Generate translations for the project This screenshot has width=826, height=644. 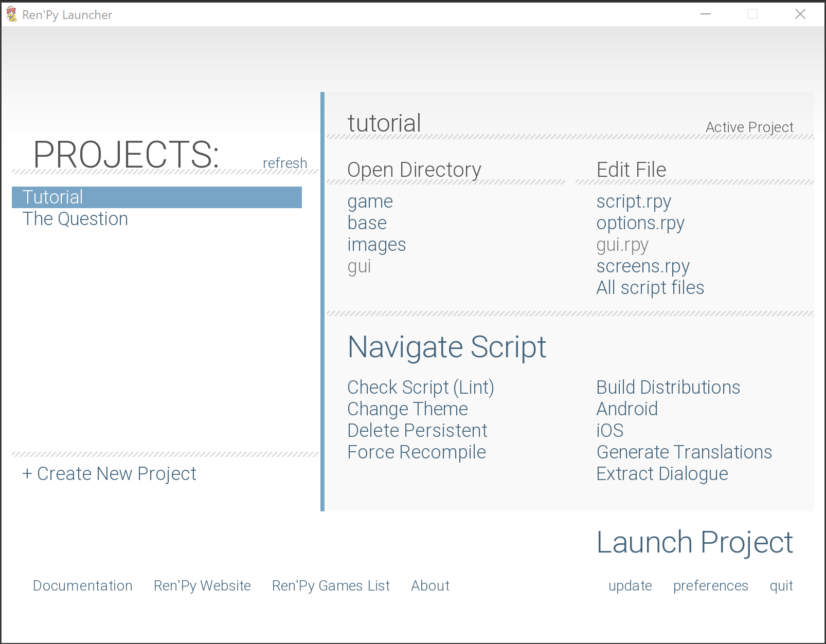684,452
